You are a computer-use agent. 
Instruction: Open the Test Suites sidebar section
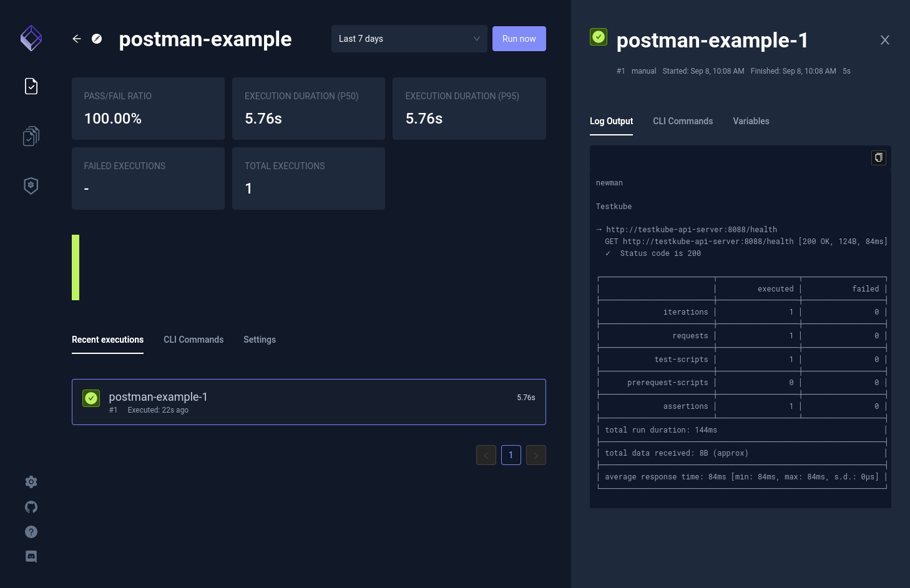coord(31,135)
